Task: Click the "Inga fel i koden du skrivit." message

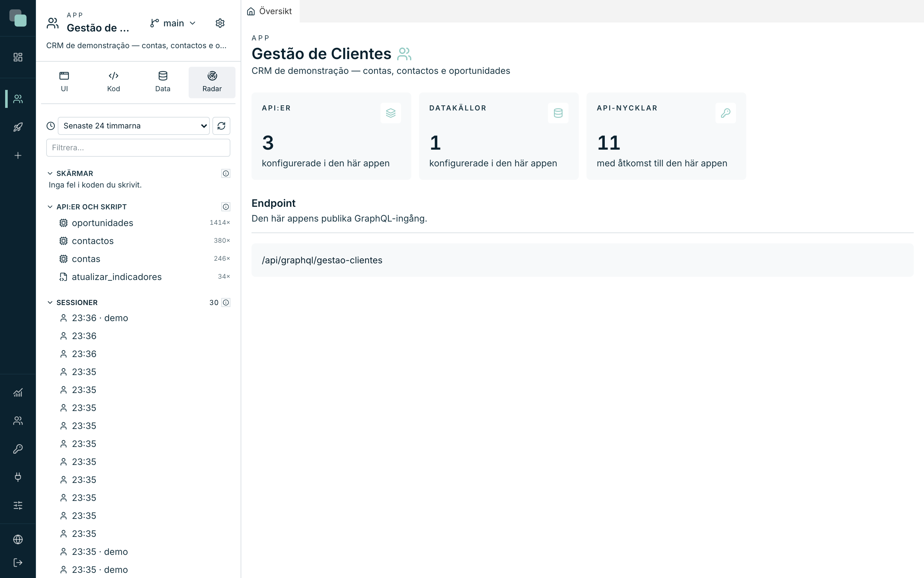Action: point(95,185)
